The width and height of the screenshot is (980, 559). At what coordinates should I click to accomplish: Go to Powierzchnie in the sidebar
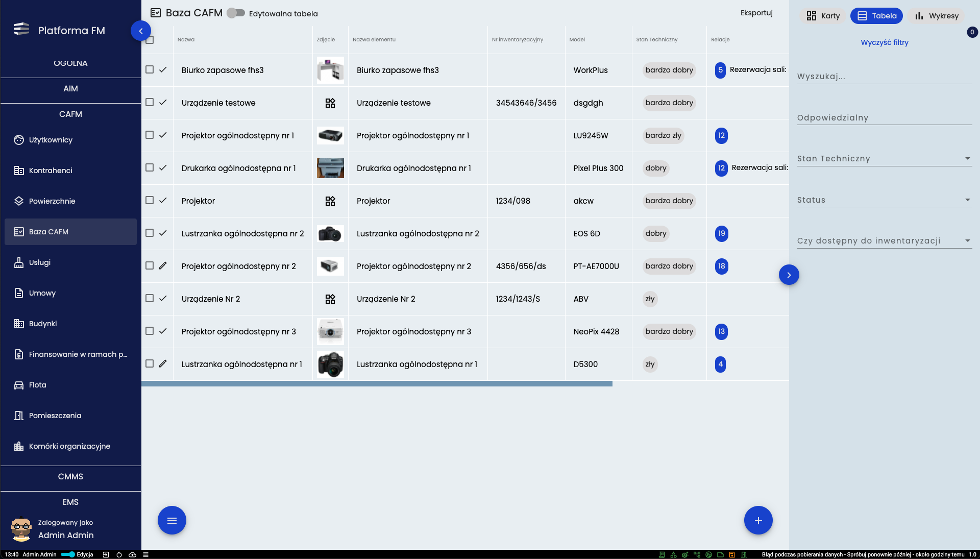(x=70, y=201)
